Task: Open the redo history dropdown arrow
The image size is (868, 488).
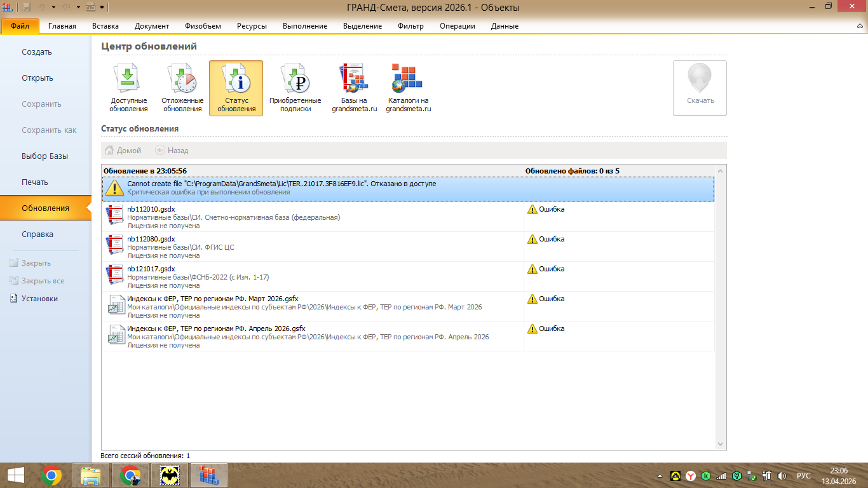Action: 78,7
